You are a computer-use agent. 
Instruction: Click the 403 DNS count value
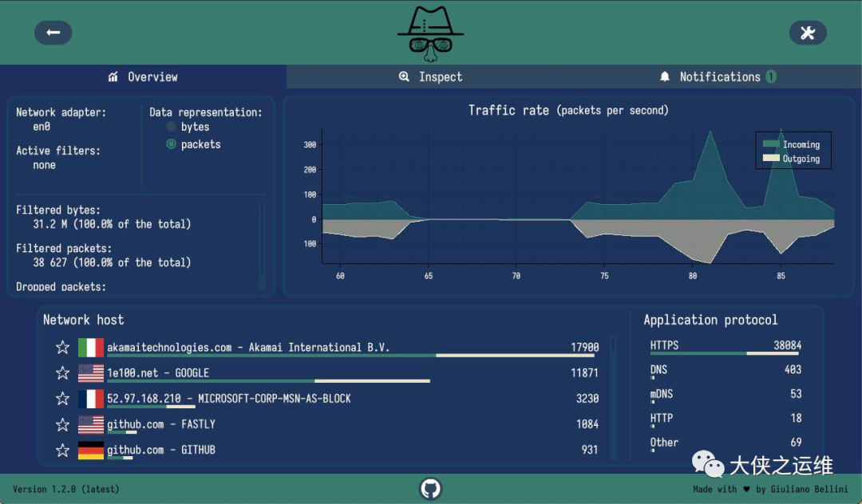click(x=793, y=369)
